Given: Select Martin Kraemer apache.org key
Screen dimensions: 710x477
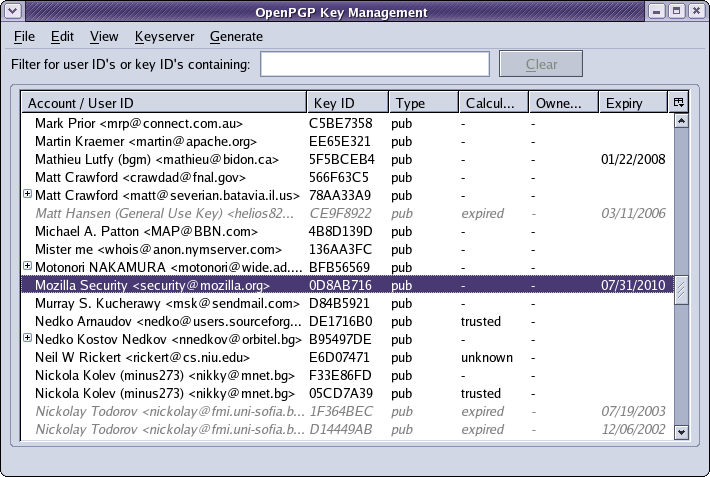Looking at the screenshot, I should (x=347, y=141).
